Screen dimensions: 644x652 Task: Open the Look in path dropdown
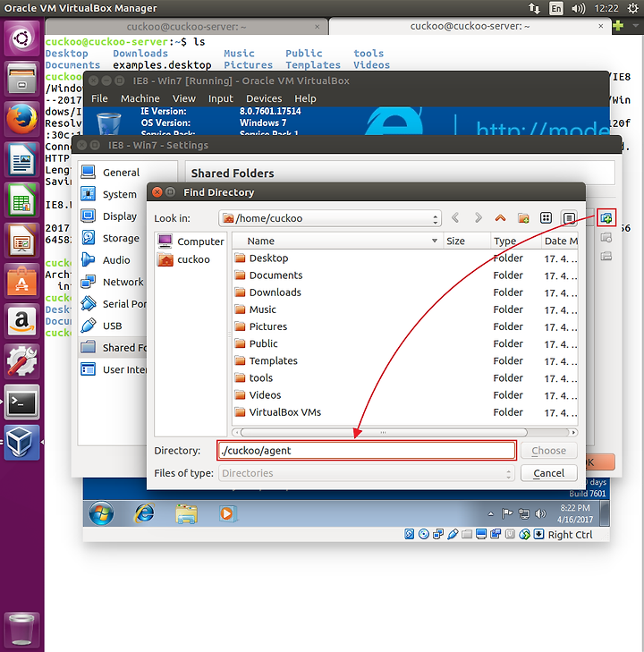pyautogui.click(x=329, y=218)
